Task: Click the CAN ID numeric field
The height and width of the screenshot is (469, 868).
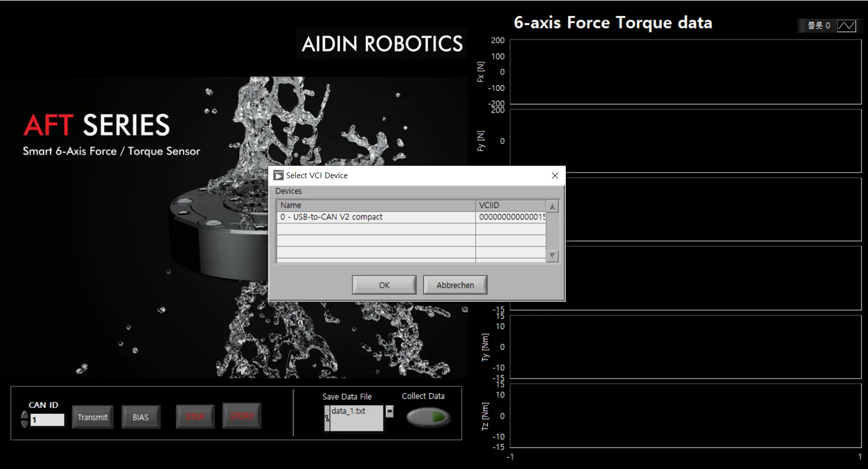Action: click(x=47, y=420)
